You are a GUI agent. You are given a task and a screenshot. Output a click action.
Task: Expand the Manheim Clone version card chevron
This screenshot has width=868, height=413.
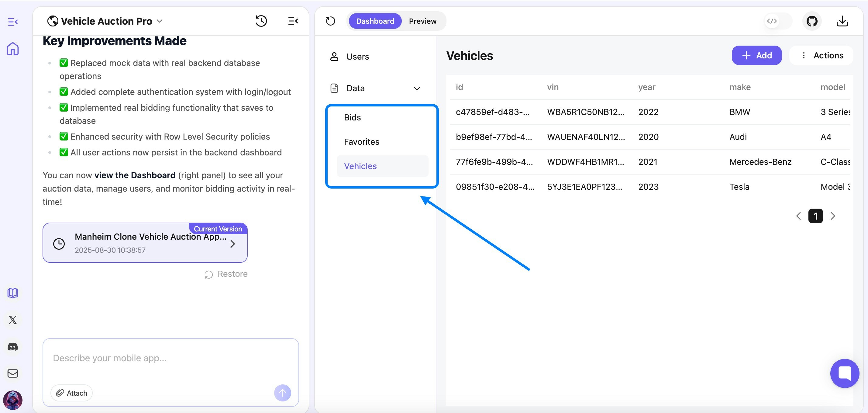pyautogui.click(x=232, y=243)
